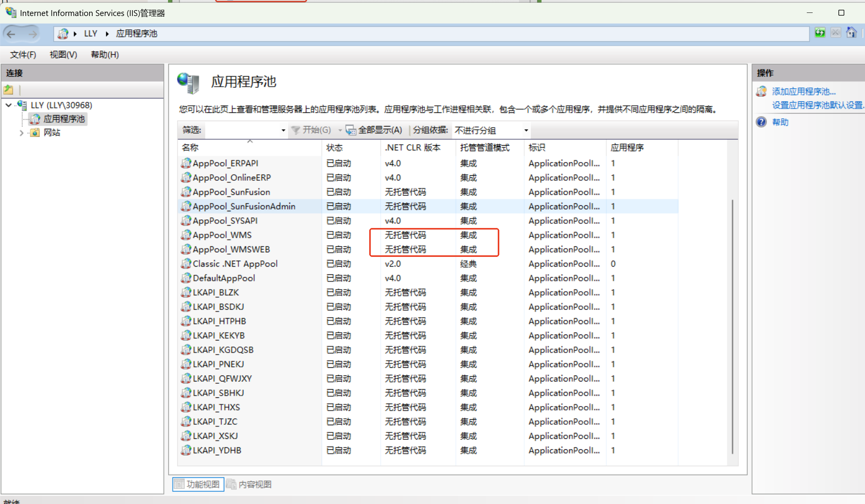Select the LKAPI_TJZC row name
The height and width of the screenshot is (504, 865).
(215, 421)
